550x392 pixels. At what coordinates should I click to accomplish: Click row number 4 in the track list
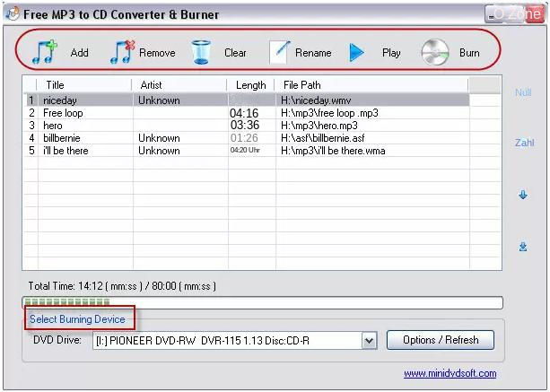(x=32, y=138)
